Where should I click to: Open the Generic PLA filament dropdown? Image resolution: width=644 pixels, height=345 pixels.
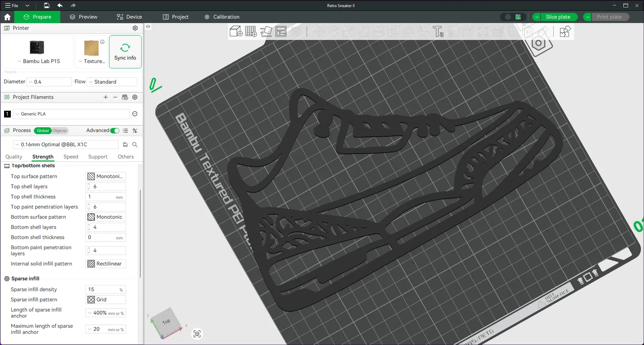[72, 114]
